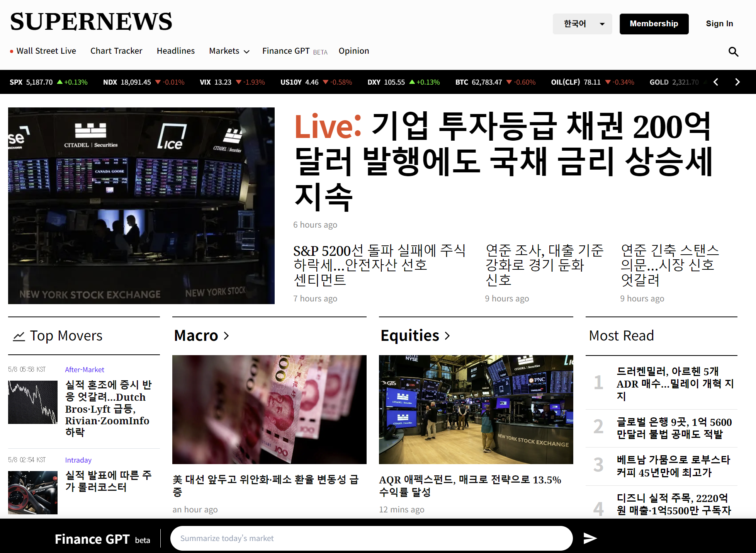The image size is (756, 553).
Task: Send the Finance GPT prompt arrow
Action: (x=590, y=538)
